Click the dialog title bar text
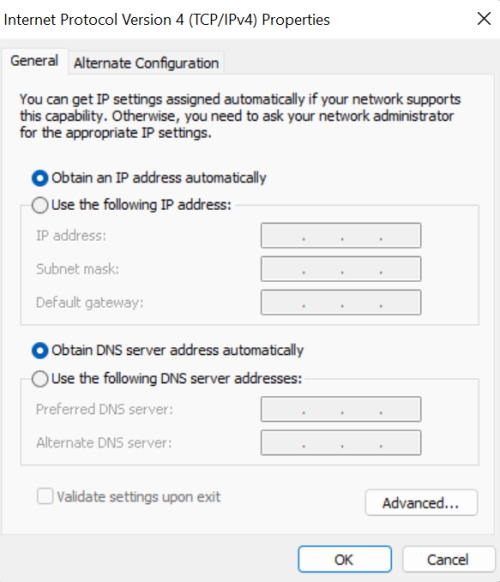The image size is (500, 582). coord(167,20)
